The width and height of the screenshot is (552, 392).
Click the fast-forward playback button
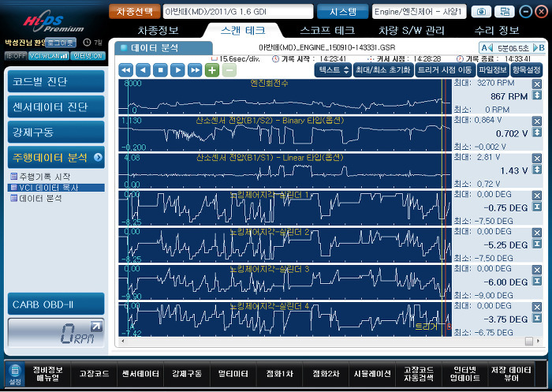[x=195, y=70]
